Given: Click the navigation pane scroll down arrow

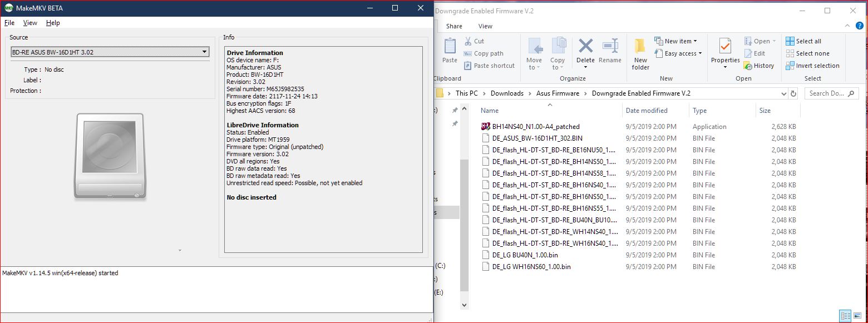Looking at the screenshot, I should (465, 305).
